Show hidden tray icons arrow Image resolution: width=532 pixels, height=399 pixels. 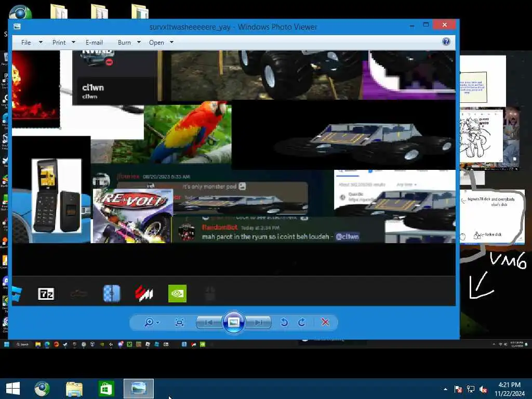coord(445,389)
